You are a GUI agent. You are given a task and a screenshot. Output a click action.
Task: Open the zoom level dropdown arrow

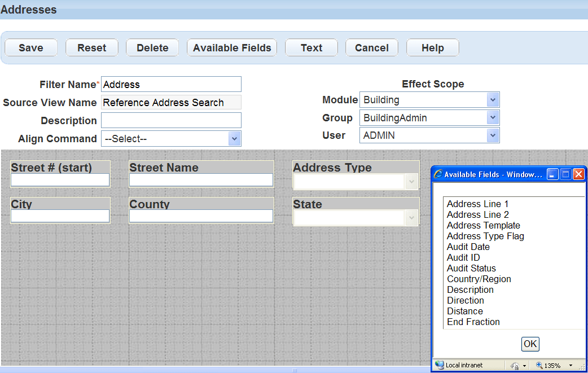(x=571, y=366)
